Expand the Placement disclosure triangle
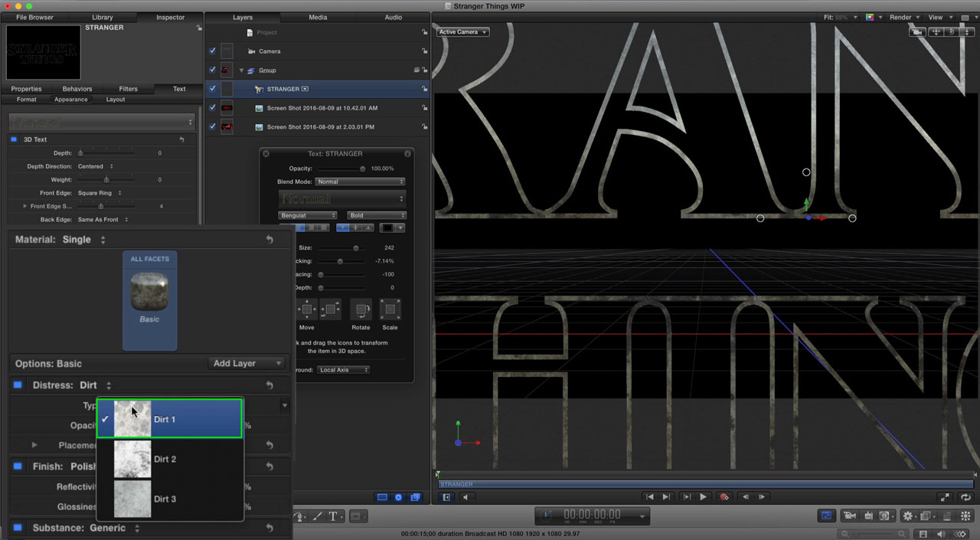 click(34, 445)
